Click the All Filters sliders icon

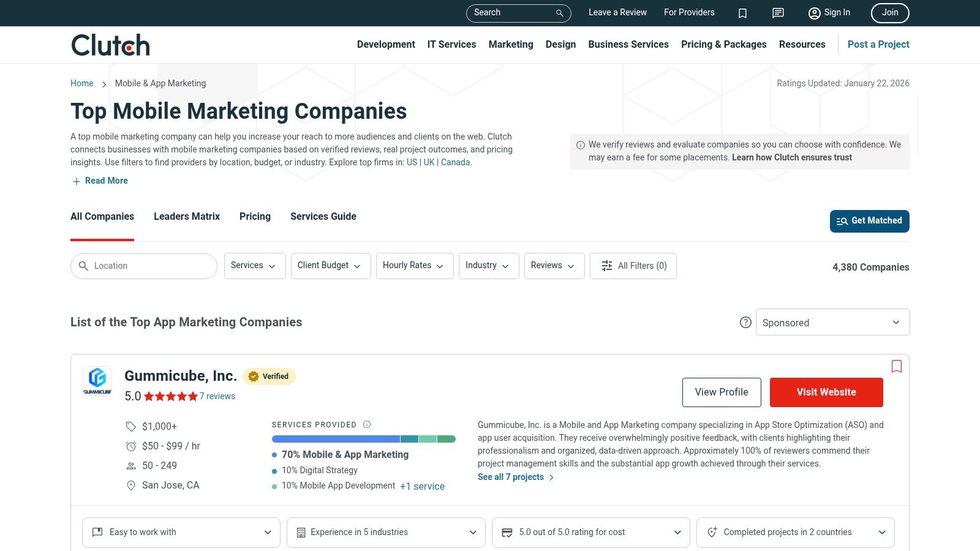click(x=607, y=266)
